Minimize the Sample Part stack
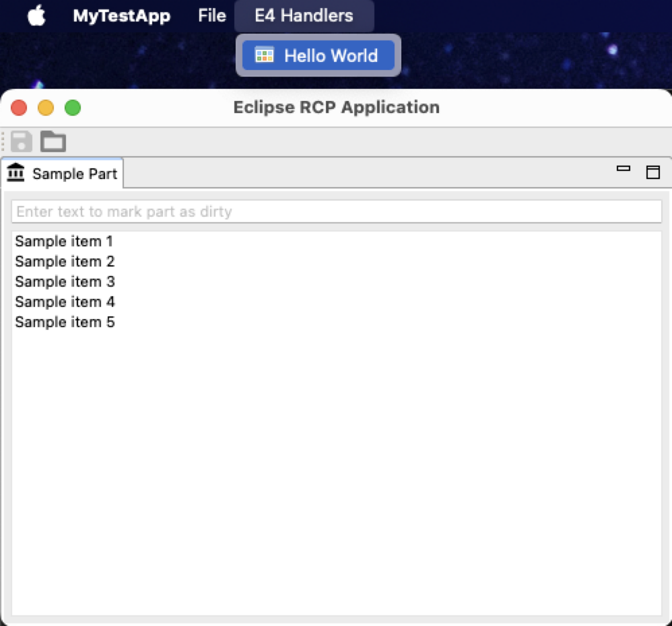This screenshot has height=626, width=672. click(623, 169)
